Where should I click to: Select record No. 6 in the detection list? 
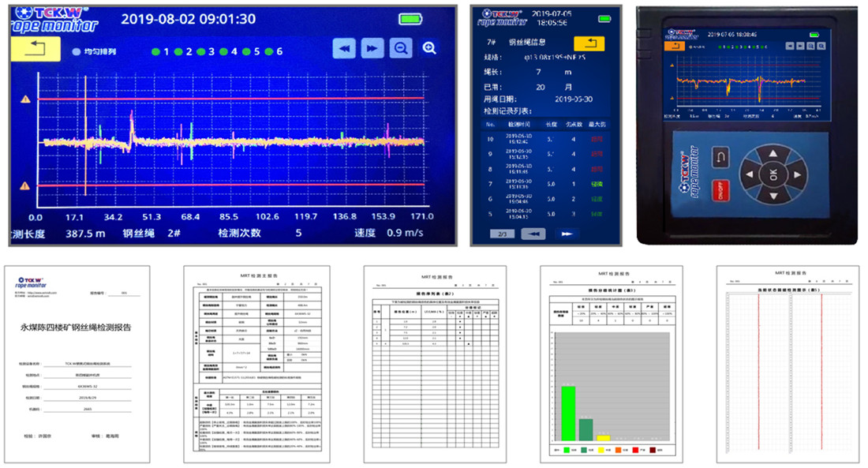[x=545, y=199]
